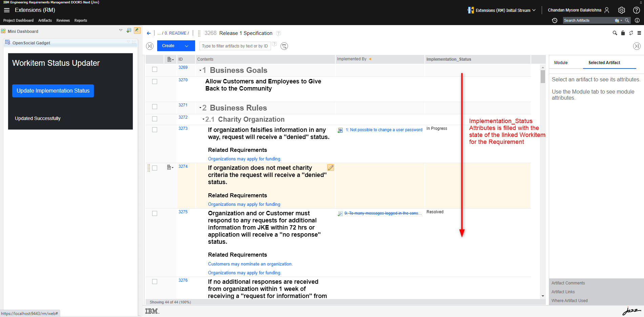
Task: Select the checkbox next to artifact 3273
Action: pyautogui.click(x=154, y=129)
